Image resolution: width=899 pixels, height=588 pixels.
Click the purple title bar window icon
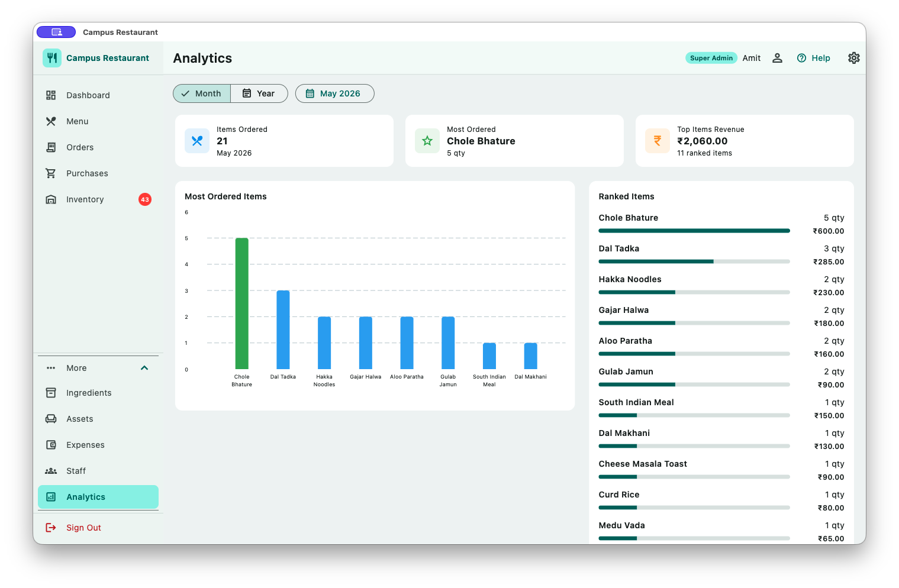(x=56, y=32)
